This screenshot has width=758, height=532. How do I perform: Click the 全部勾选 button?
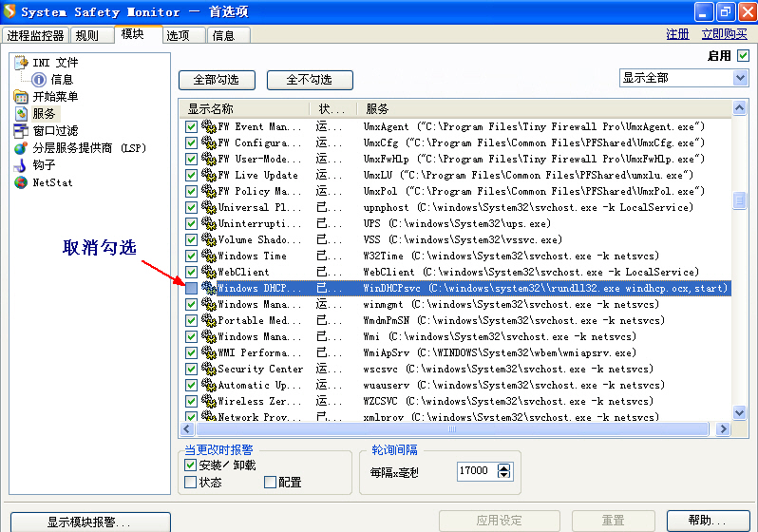click(217, 80)
